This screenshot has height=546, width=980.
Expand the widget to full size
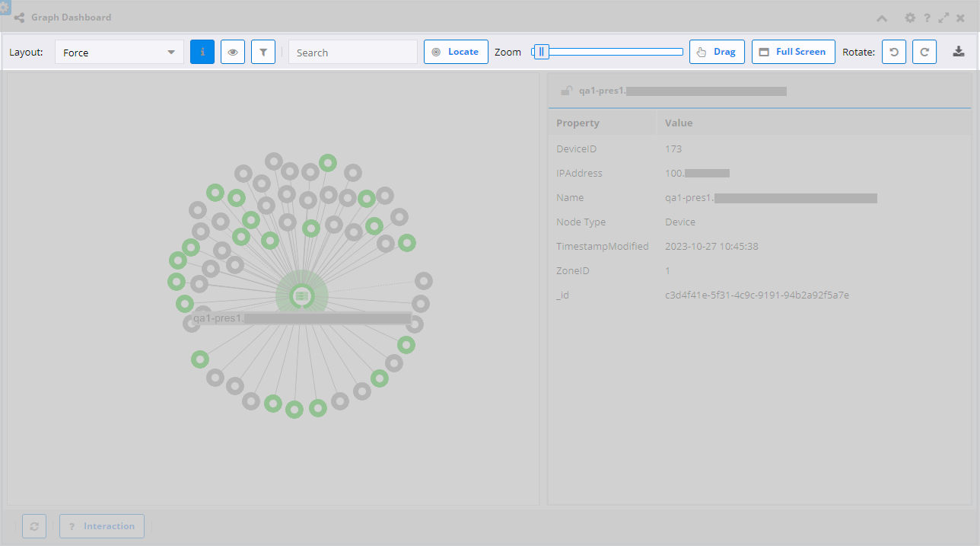tap(943, 18)
